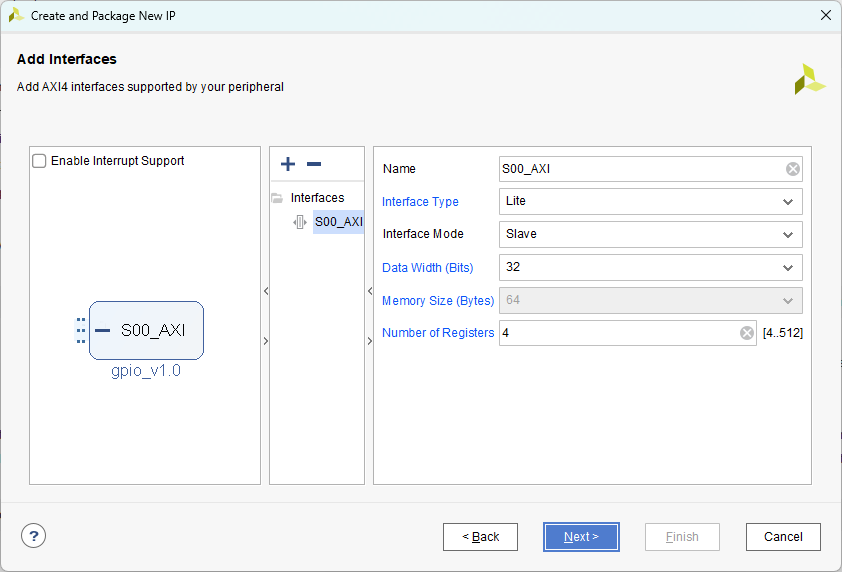Close the Create and Package New IP window
Image resolution: width=842 pixels, height=572 pixels.
pyautogui.click(x=825, y=15)
